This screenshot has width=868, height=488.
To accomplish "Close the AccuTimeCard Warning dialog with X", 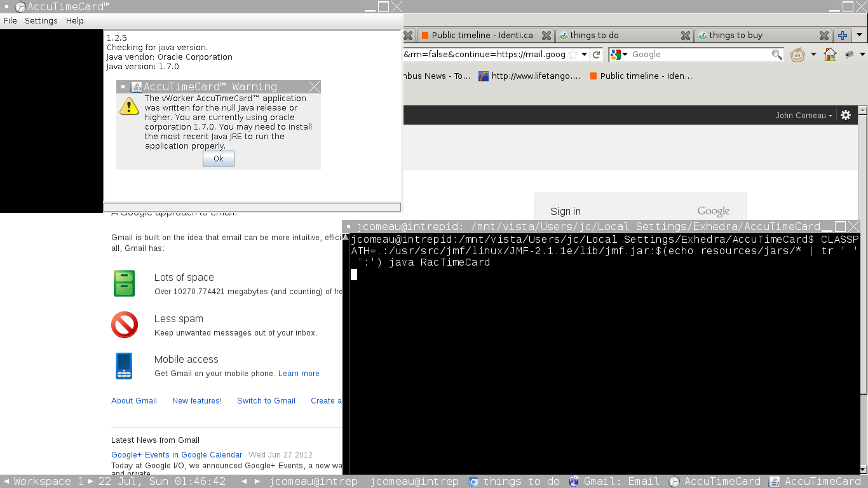I will pyautogui.click(x=314, y=86).
